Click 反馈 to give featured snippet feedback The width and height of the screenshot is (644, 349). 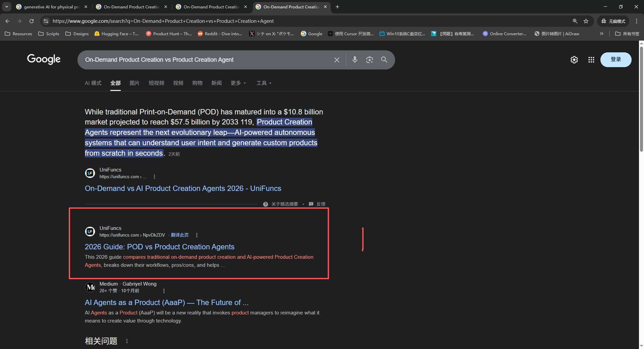pos(321,204)
